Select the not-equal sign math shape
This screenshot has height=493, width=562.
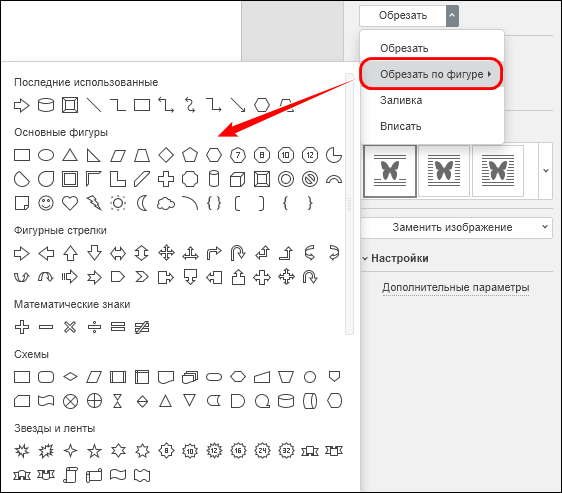pos(142,327)
